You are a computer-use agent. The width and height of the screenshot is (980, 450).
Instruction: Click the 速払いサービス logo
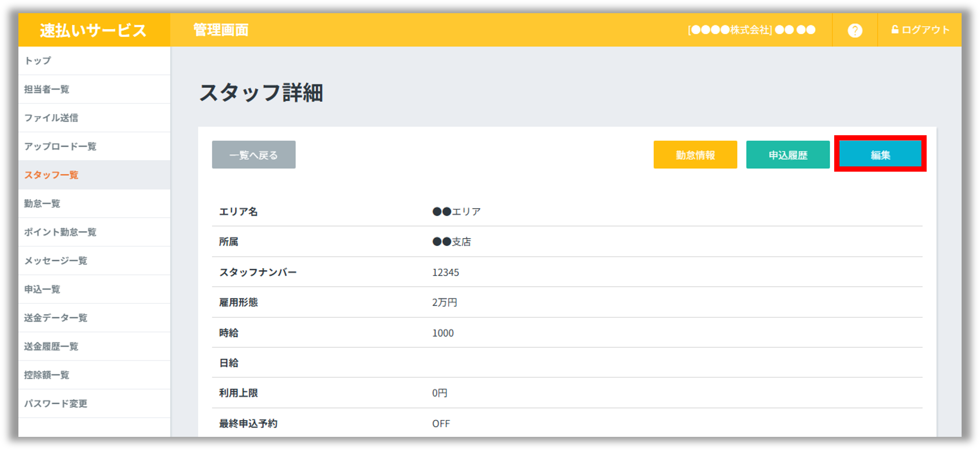[93, 30]
